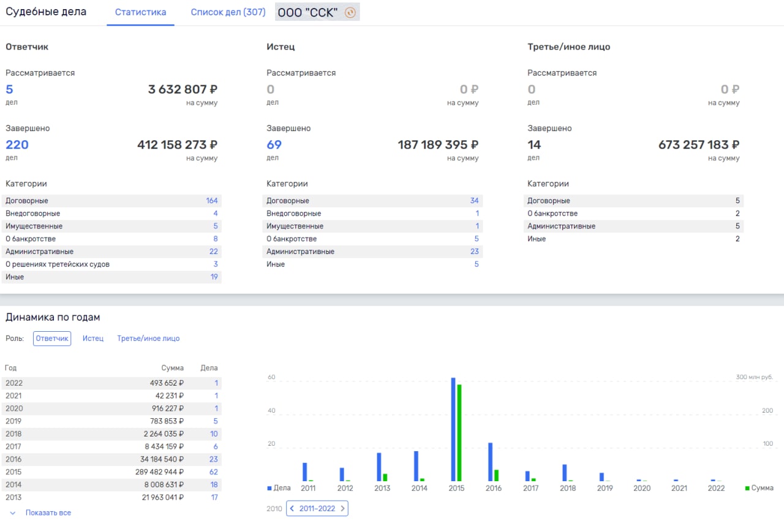Open 22 Административные cases for Ответчик
The image size is (784, 532).
click(214, 252)
